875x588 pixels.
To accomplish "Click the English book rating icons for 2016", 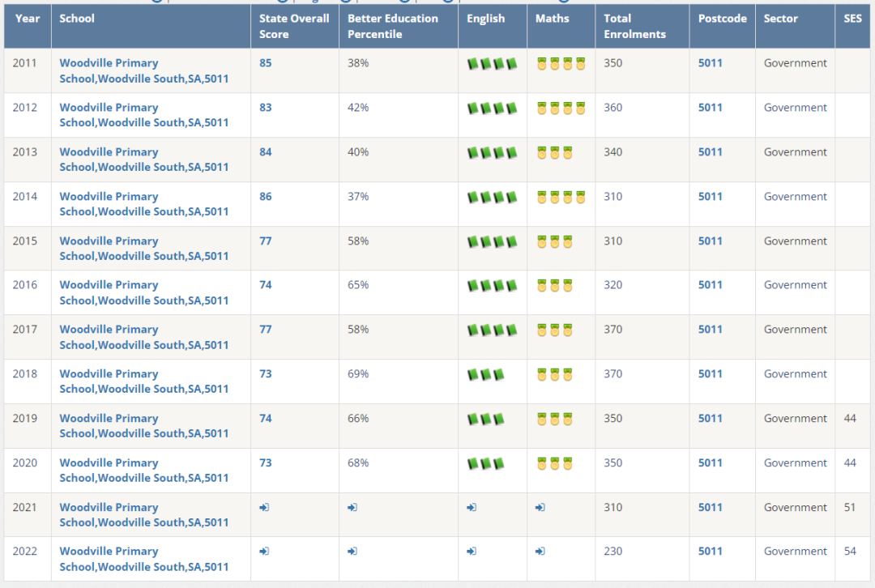I will click(x=493, y=286).
